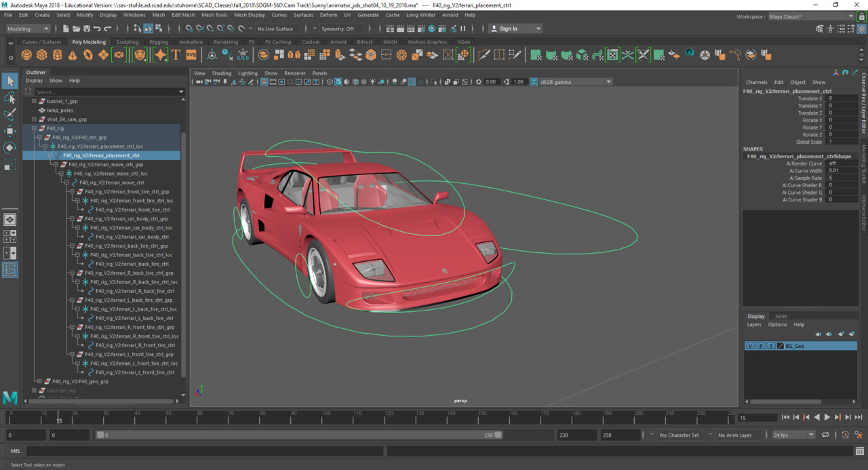Open the Channels menu in Channel Box
This screenshot has height=470, width=868.
[757, 82]
